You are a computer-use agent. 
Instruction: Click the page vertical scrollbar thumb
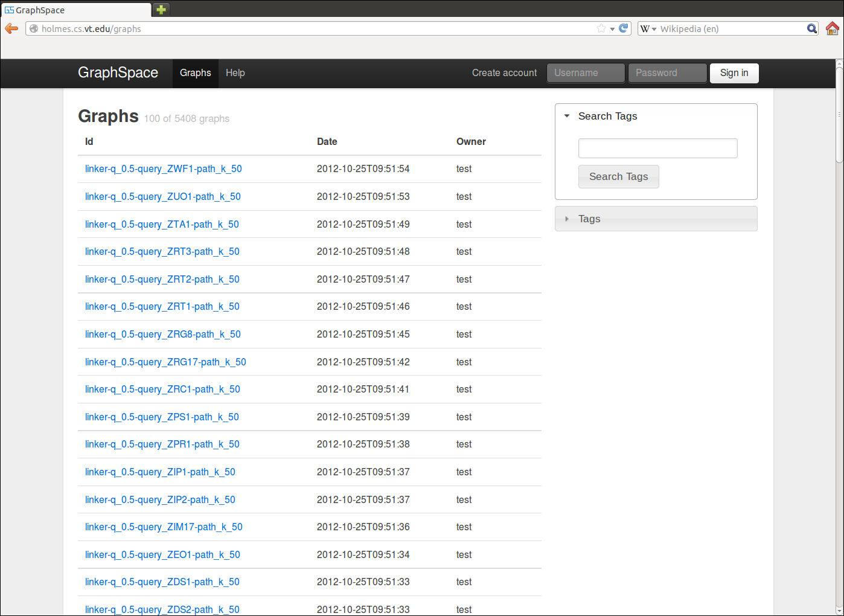pos(839,114)
